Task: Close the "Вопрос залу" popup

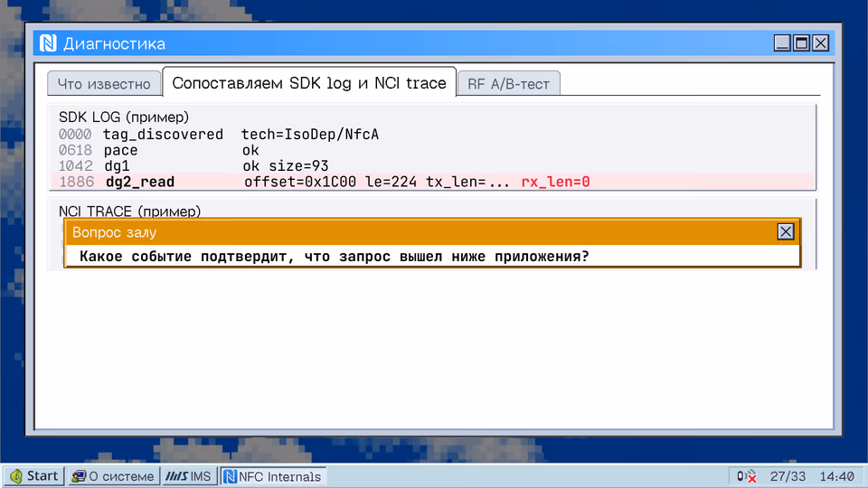Action: (785, 232)
